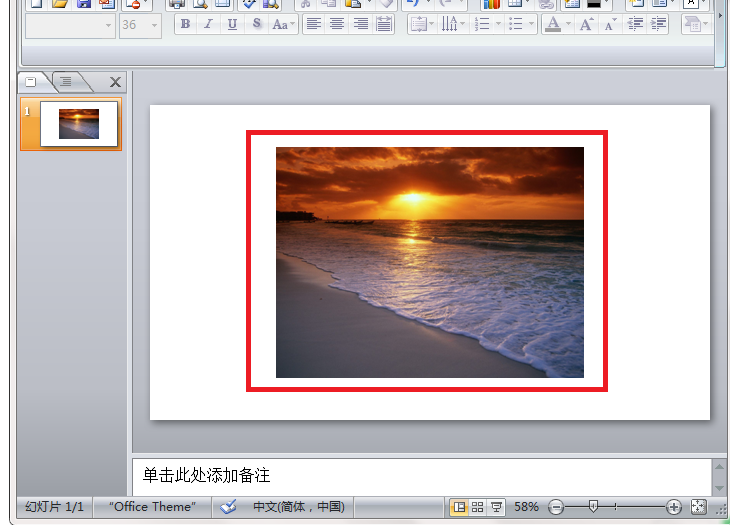Open the line spacing options
The width and height of the screenshot is (730, 525).
click(422, 24)
